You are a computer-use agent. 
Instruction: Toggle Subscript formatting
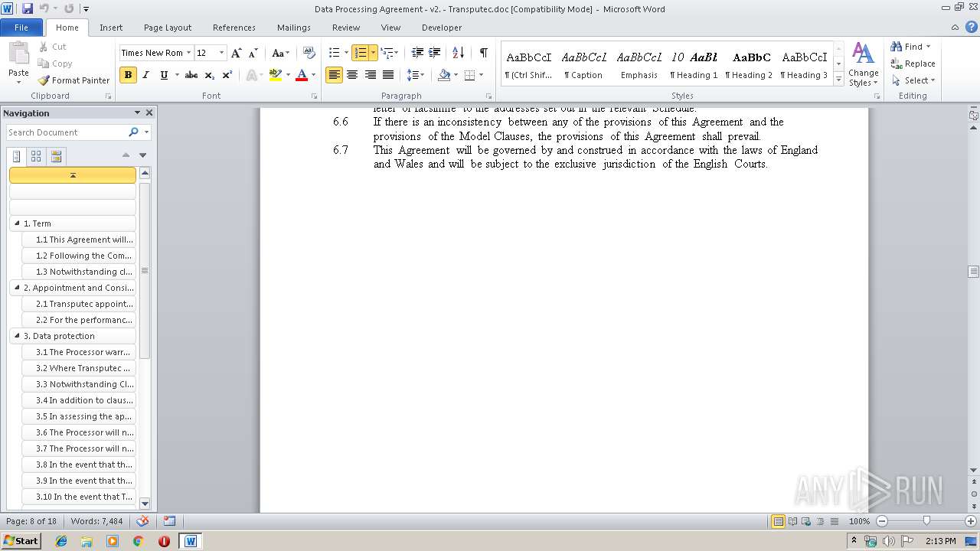(209, 75)
